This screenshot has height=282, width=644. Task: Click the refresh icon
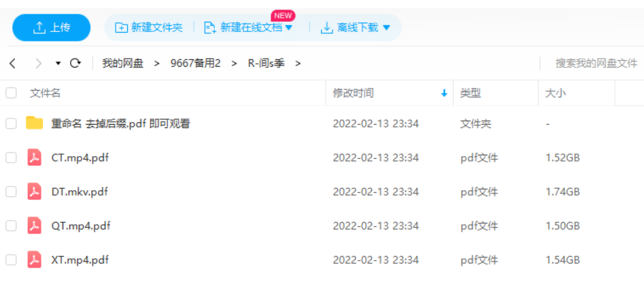click(75, 63)
